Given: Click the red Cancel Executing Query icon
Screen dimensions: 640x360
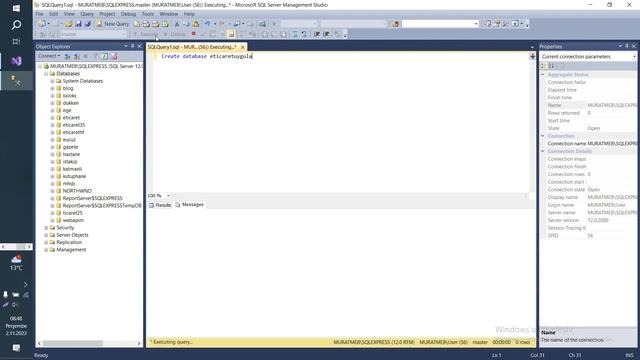Looking at the screenshot, I should coord(193,34).
